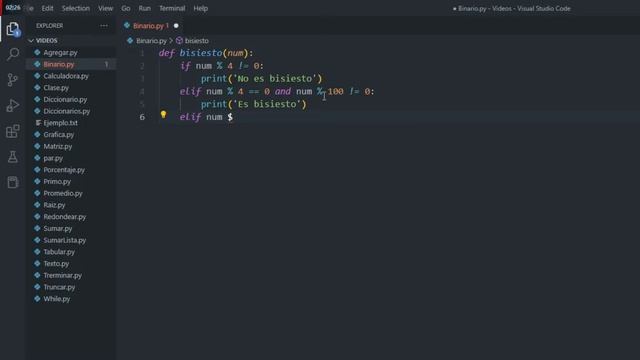Open Clase.py file
The image size is (640, 360).
point(56,88)
